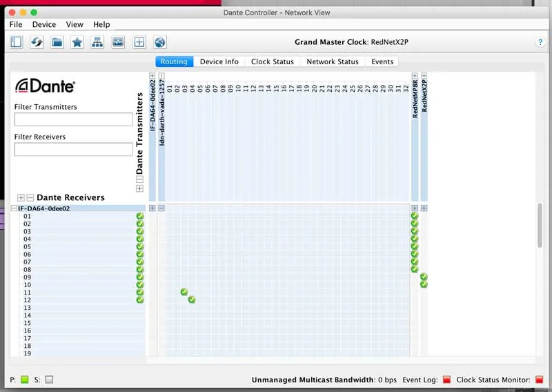Open the help question mark icon
The width and height of the screenshot is (552, 392).
540,42
